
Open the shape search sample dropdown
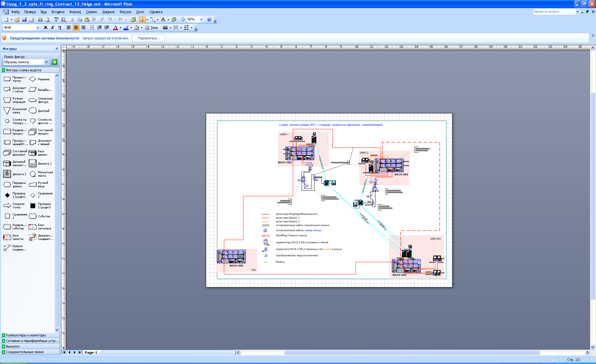[x=46, y=62]
